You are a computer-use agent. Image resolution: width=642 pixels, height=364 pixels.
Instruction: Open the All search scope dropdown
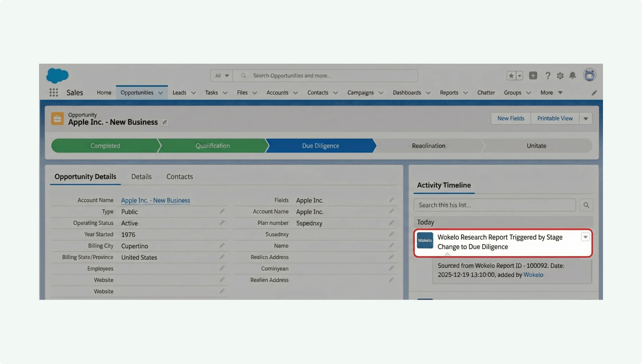click(222, 76)
